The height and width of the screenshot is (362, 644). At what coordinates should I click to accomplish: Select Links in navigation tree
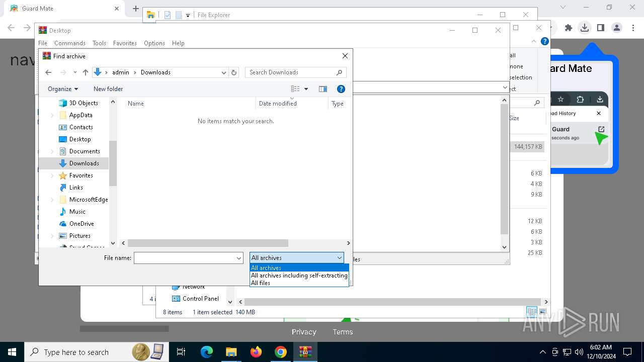point(76,188)
